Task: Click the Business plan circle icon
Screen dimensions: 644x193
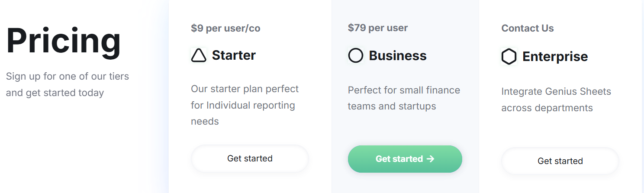Action: coord(356,56)
